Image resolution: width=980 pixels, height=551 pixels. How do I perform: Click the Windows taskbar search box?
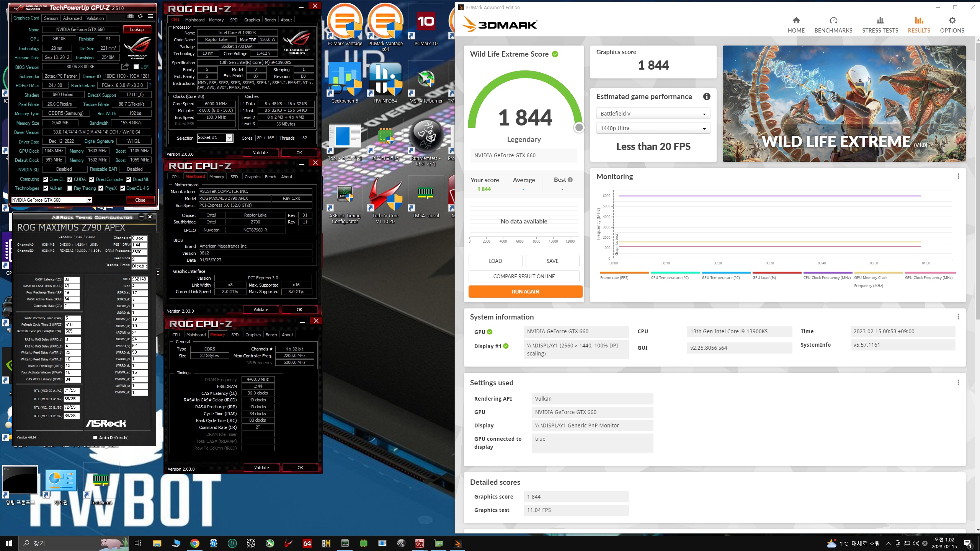(x=73, y=543)
